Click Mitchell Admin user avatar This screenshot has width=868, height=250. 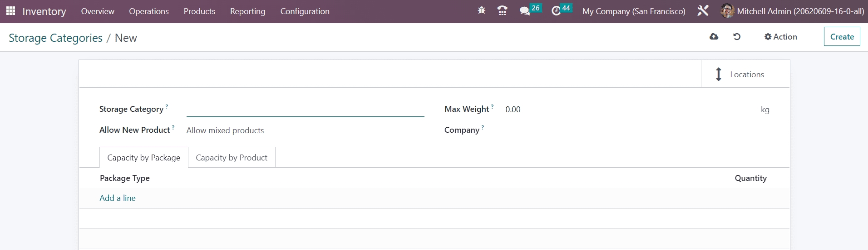(727, 11)
